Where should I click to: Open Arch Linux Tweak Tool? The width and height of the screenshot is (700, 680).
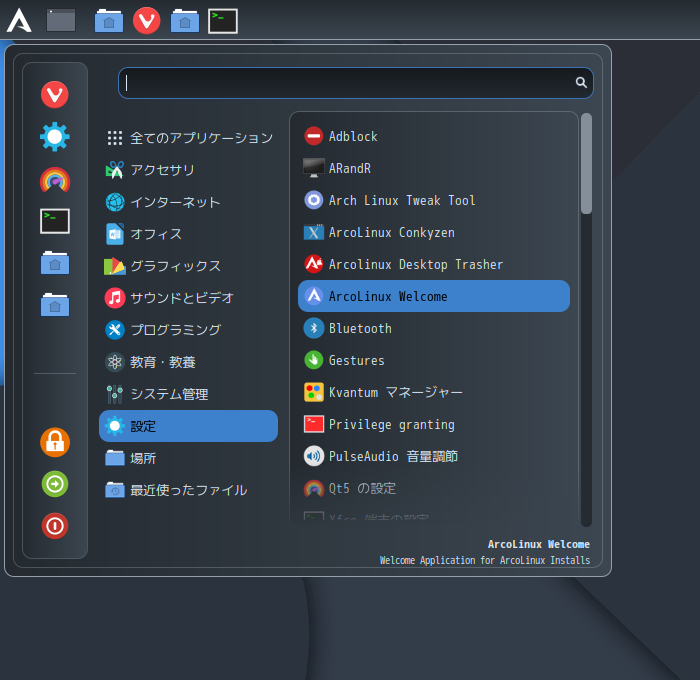pyautogui.click(x=434, y=200)
